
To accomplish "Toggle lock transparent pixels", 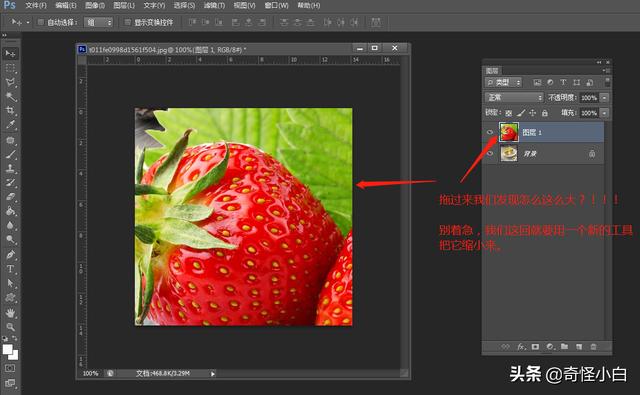I will [x=509, y=113].
